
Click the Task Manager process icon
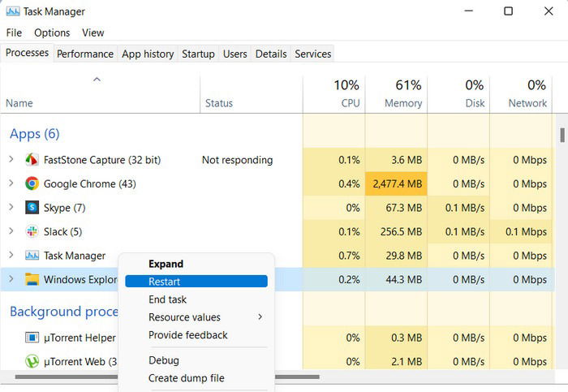pyautogui.click(x=32, y=256)
